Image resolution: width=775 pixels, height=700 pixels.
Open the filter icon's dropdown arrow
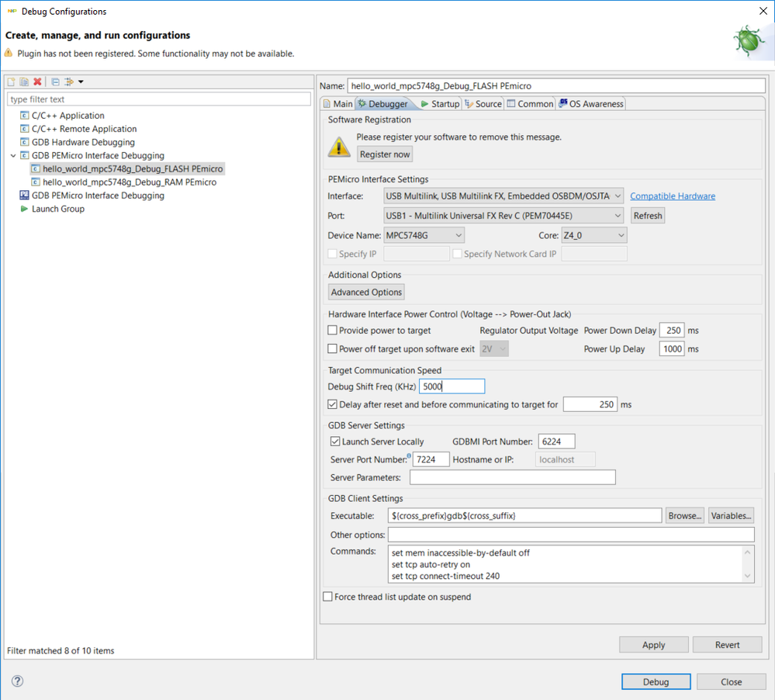tap(81, 81)
